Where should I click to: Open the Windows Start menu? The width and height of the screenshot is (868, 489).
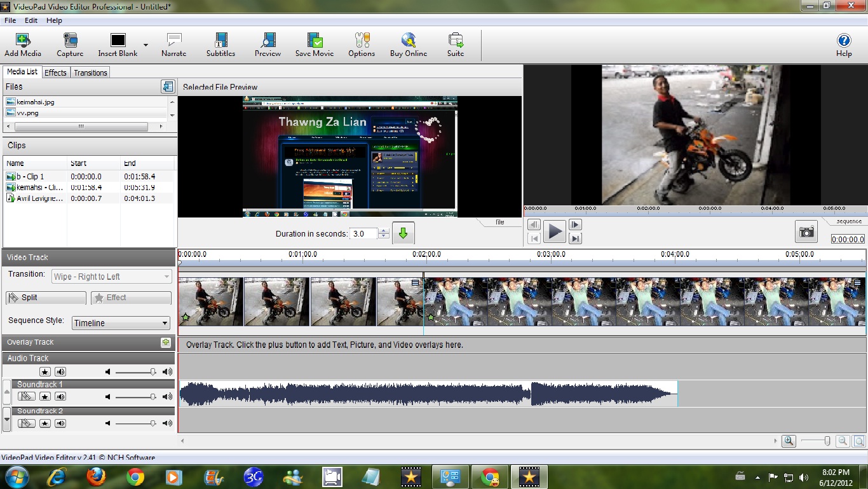(x=16, y=476)
